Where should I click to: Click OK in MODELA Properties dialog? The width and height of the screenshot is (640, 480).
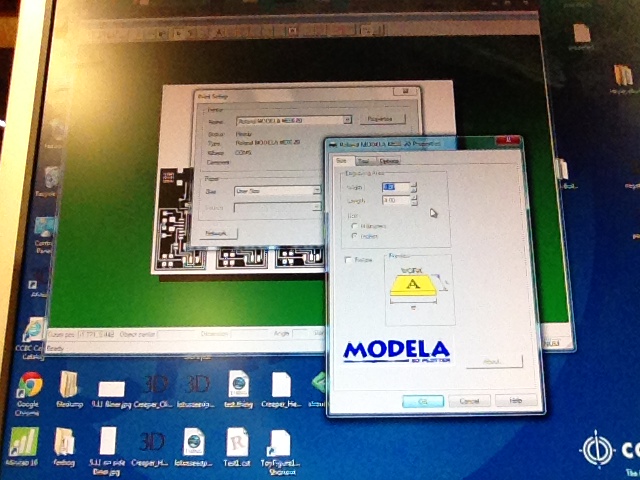423,401
